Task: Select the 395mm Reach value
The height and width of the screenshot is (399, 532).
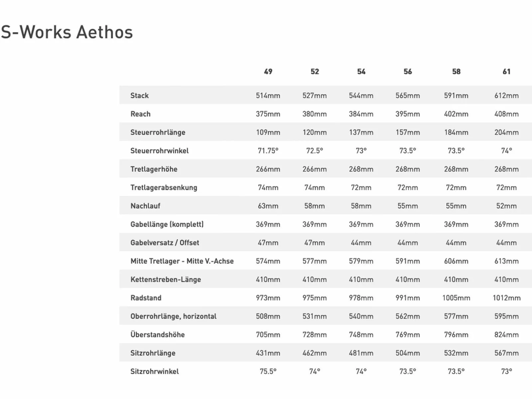Action: (x=408, y=114)
